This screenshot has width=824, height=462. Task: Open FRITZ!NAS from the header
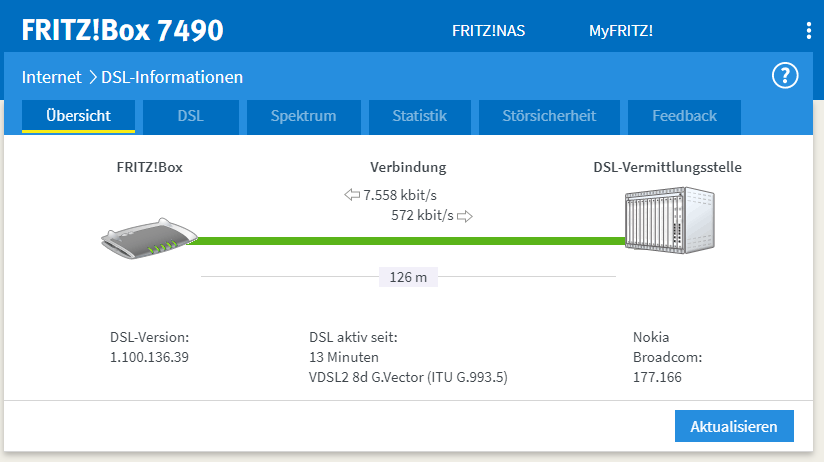(x=489, y=30)
